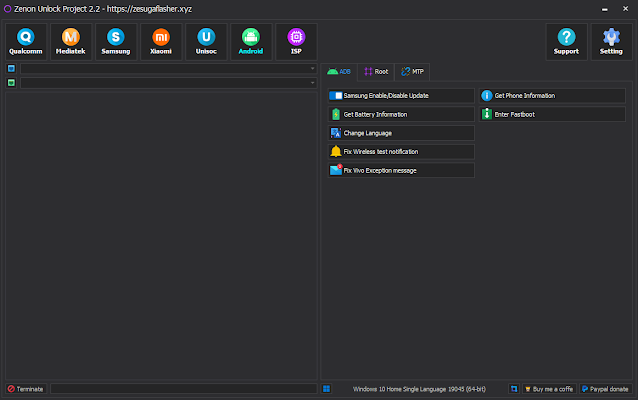638x400 pixels.
Task: Click Get Phone Information
Action: tap(552, 96)
